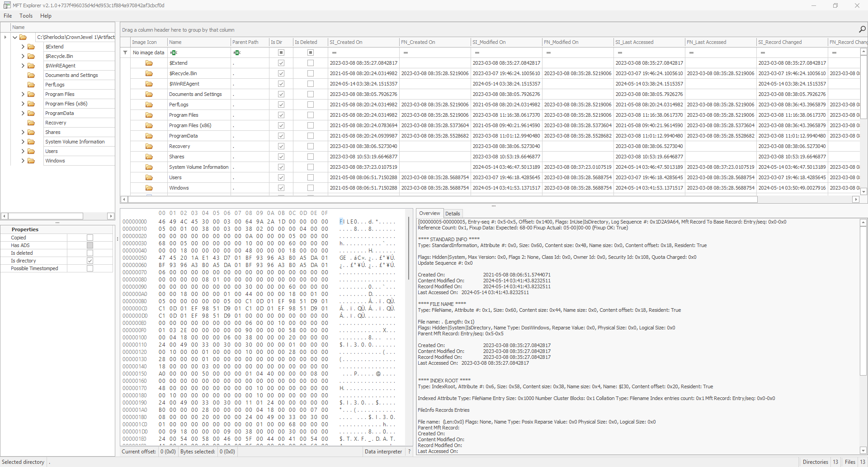Viewport: 868px width, 467px height.
Task: Expand the ProgramData tree node
Action: [23, 113]
